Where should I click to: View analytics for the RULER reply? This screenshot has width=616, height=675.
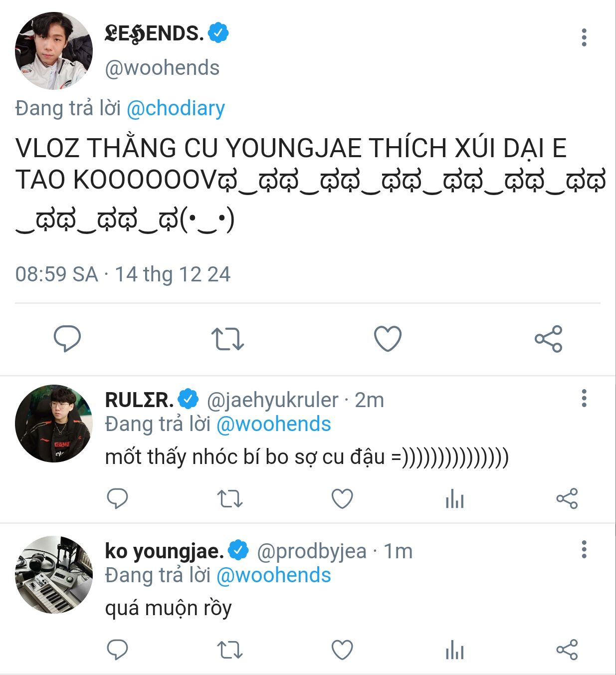coord(454,498)
